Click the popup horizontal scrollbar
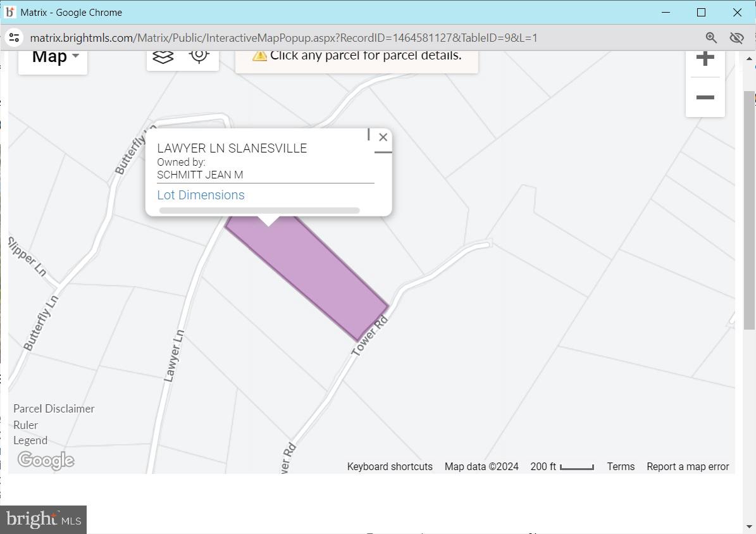The image size is (756, 534). click(x=259, y=211)
